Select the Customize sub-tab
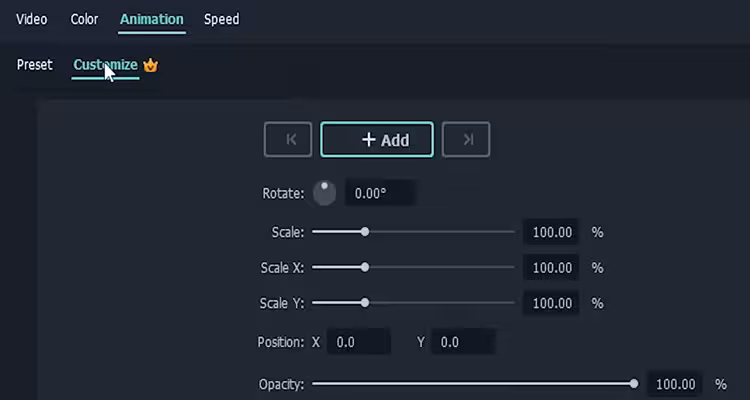Screen dimensions: 750x400 (105, 65)
